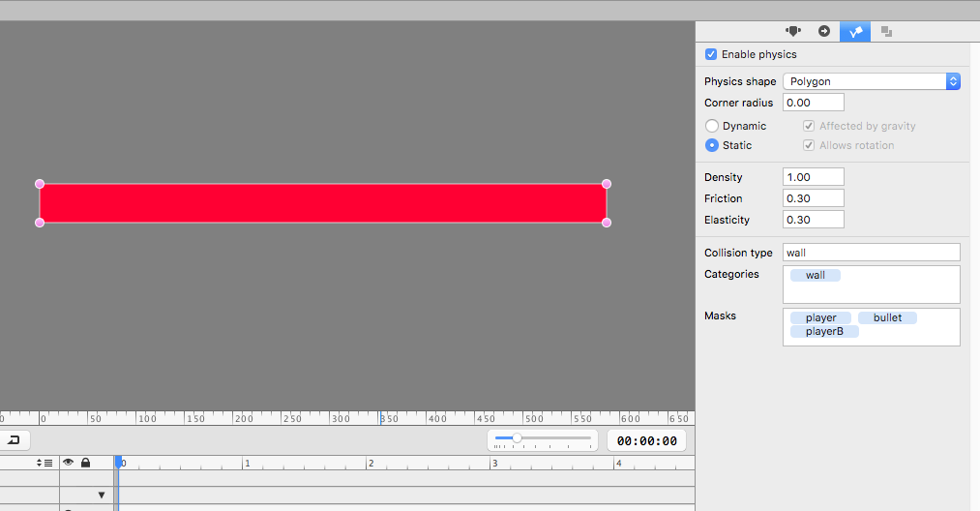
Task: Click the bottom-left polygon vertex handle
Action: (x=40, y=223)
